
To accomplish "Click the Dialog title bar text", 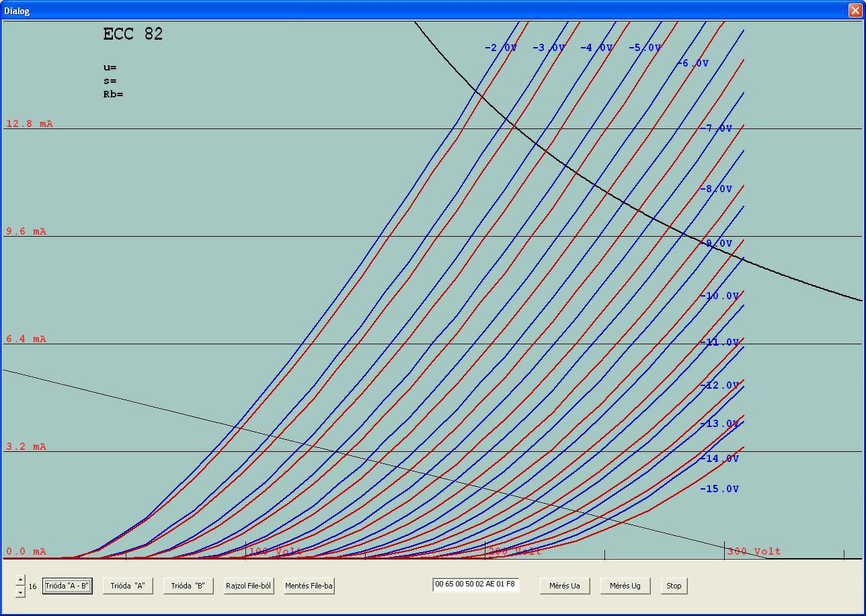I will (x=17, y=11).
